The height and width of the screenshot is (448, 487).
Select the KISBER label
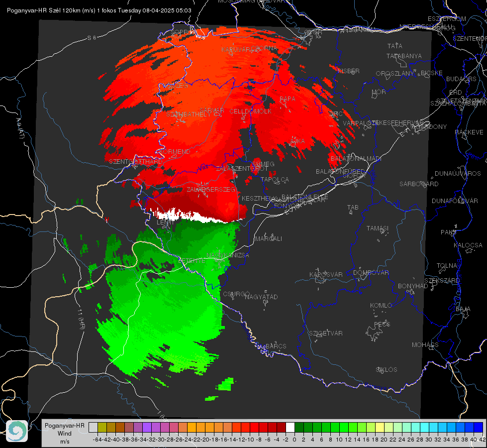tap(349, 71)
